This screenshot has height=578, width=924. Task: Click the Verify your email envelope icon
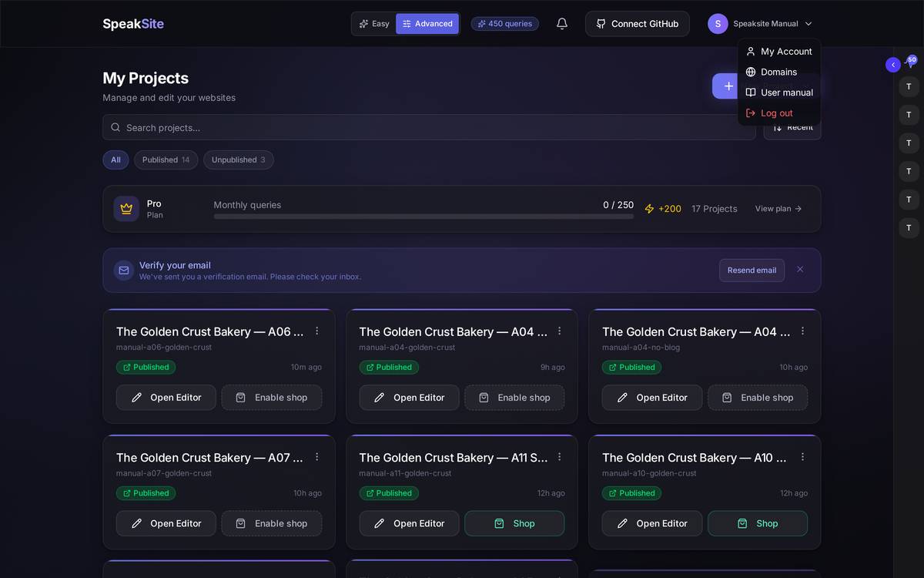click(123, 271)
